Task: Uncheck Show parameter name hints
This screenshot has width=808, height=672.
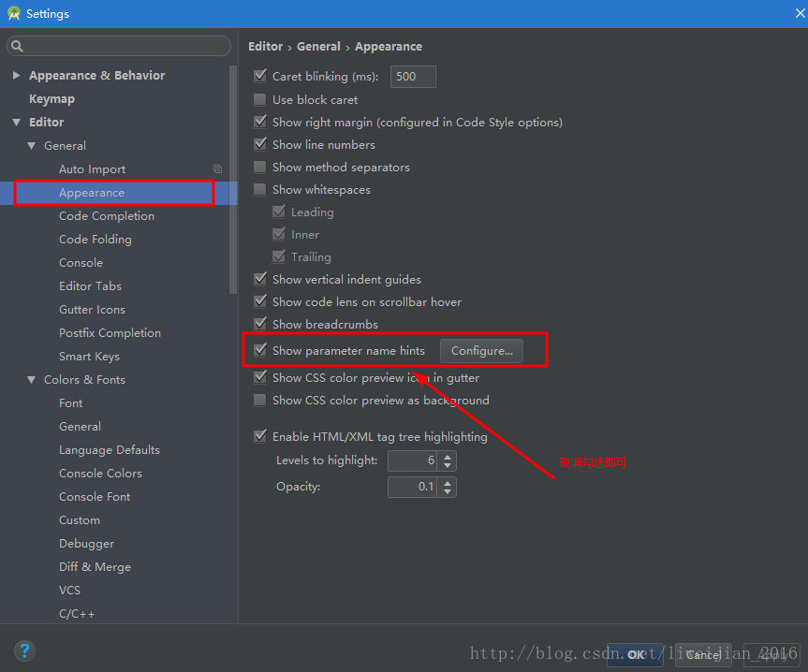Action: [x=260, y=350]
